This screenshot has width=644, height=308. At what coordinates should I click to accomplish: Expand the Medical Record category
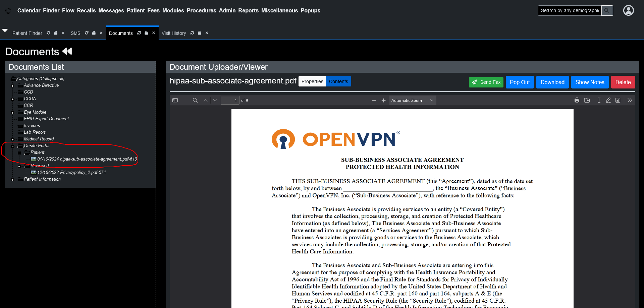(x=13, y=139)
